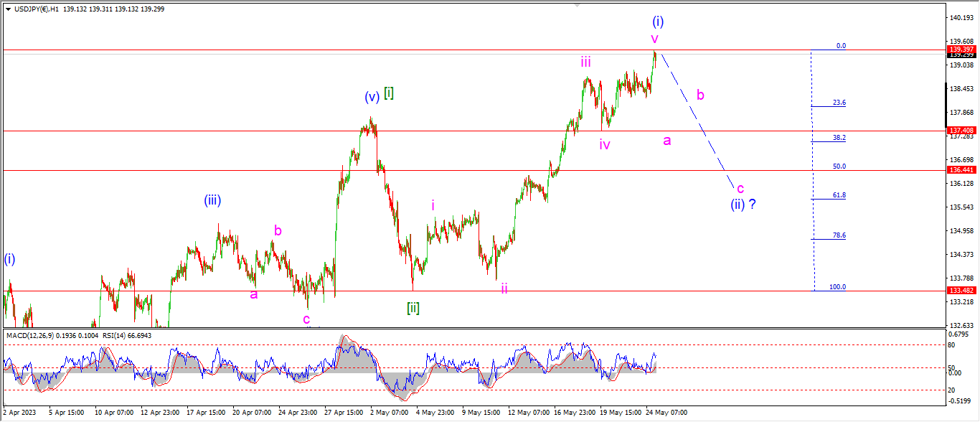Select the projected c label above (ii) ?
The image size is (980, 422).
tap(740, 188)
